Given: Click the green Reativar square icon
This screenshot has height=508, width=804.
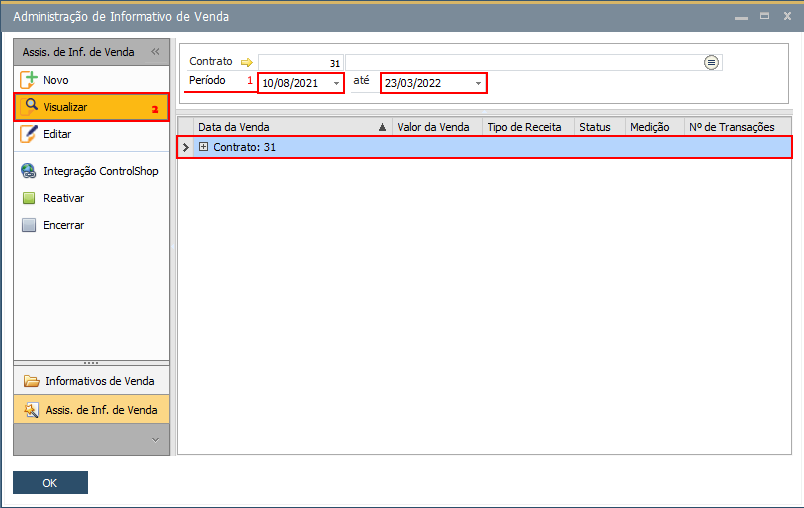Looking at the screenshot, I should pyautogui.click(x=29, y=198).
